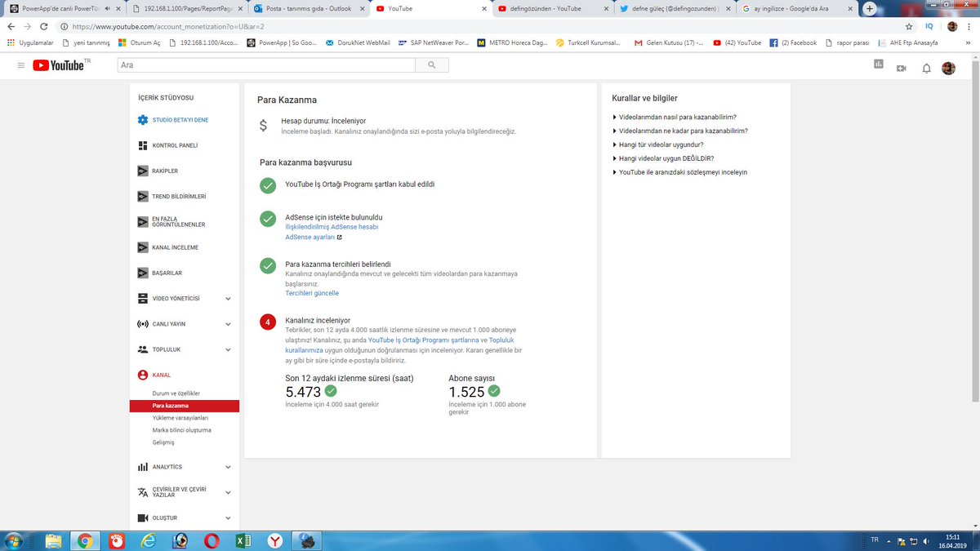Screen dimensions: 980x551
Task: Select the Para kazanma sidebar item
Action: (185, 406)
